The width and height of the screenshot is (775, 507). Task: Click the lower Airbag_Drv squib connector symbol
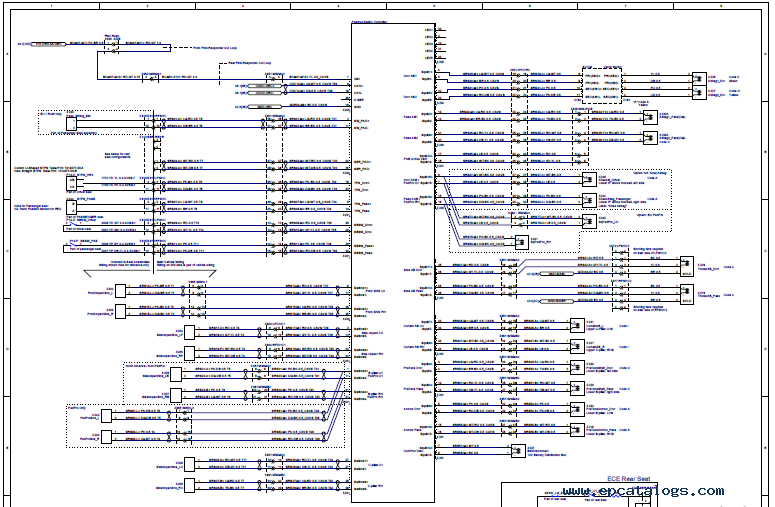tap(699, 93)
